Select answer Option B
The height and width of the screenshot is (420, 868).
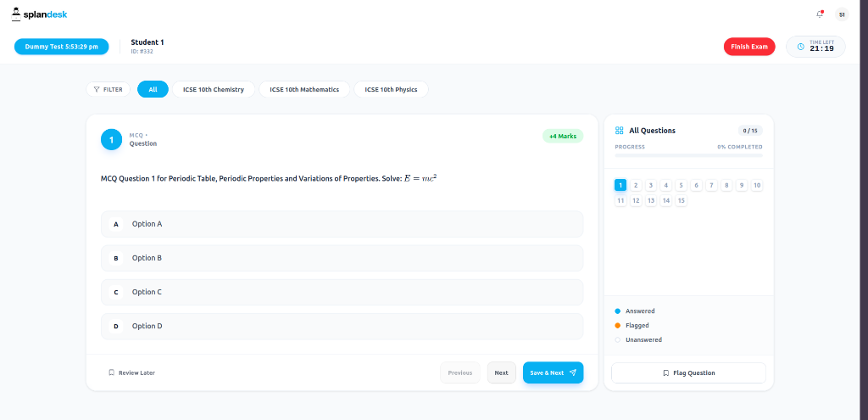342,258
